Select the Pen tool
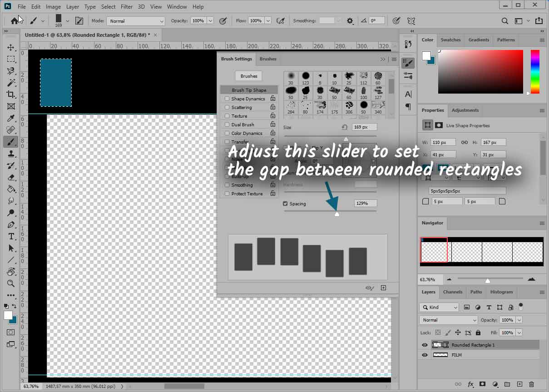Viewport: 549px width, 392px height. pos(11,224)
